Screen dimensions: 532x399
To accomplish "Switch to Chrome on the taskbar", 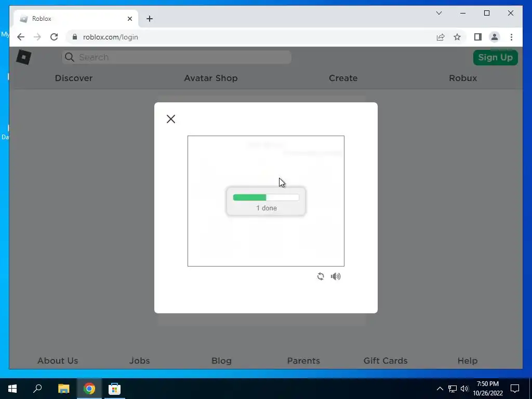I will (89, 389).
